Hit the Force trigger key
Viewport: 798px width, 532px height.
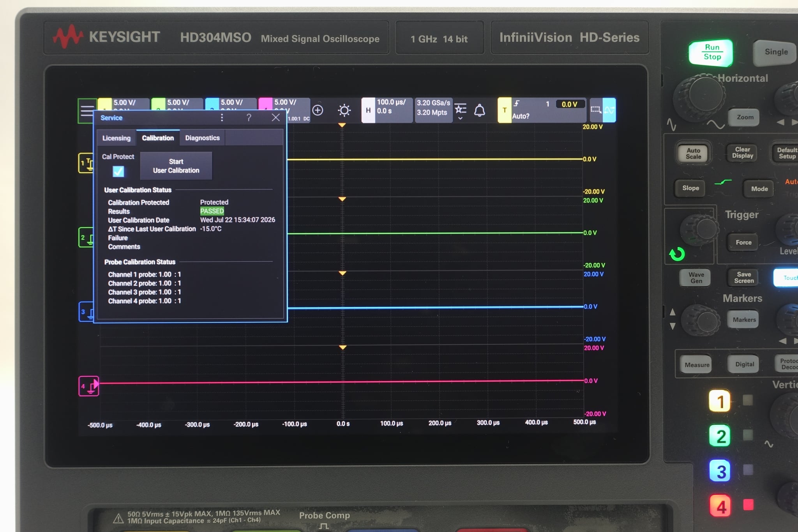pos(743,242)
